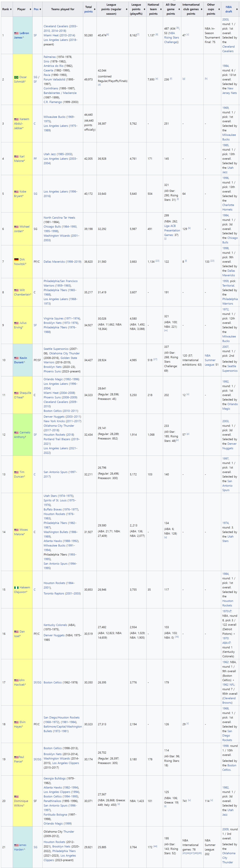Click the Total points header link
Image resolution: width=240 pixels, height=868 pixels.
tap(88, 11)
